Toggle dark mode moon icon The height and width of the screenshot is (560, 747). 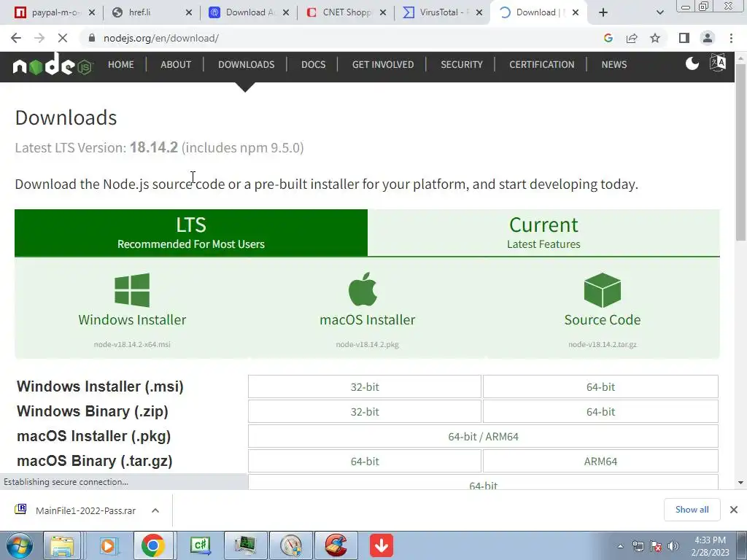692,63
